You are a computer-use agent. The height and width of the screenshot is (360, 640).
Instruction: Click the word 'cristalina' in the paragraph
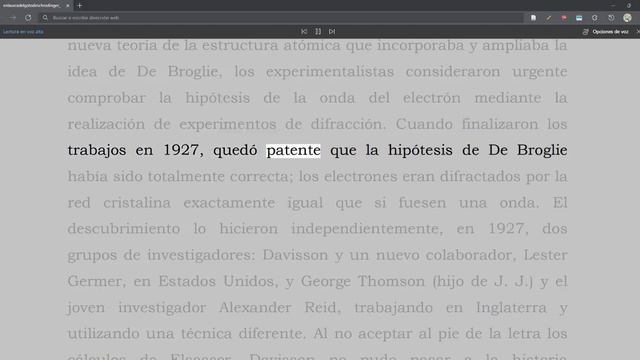[x=137, y=202]
